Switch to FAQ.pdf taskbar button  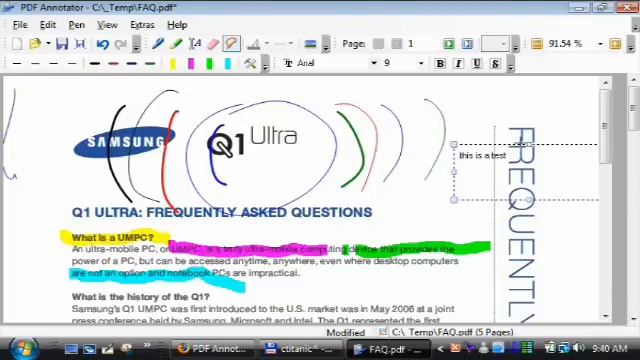point(388,349)
